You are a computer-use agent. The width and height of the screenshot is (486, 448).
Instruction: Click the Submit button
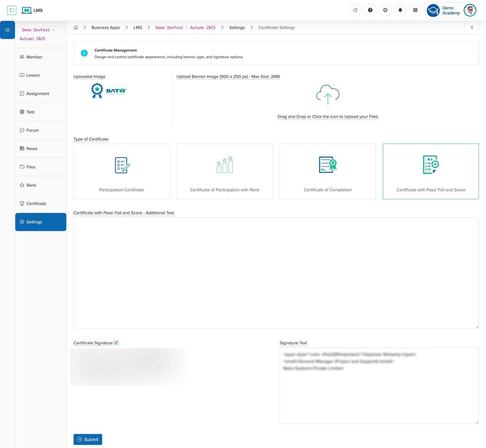point(88,439)
